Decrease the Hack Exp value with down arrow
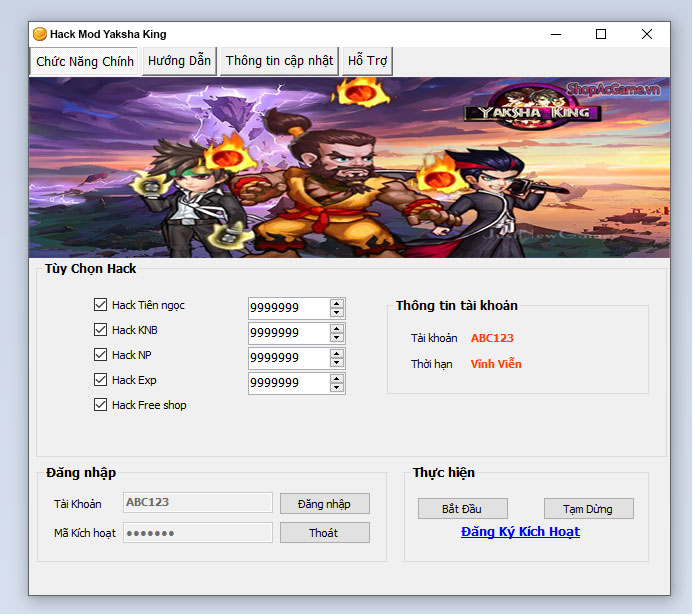 pyautogui.click(x=337, y=388)
